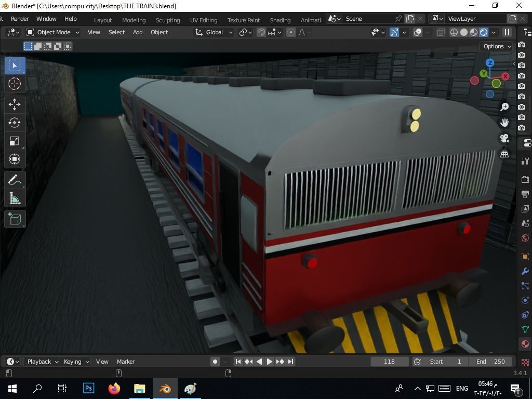Open the Add menu in viewport header
Screen dimensions: 532x399
138,32
